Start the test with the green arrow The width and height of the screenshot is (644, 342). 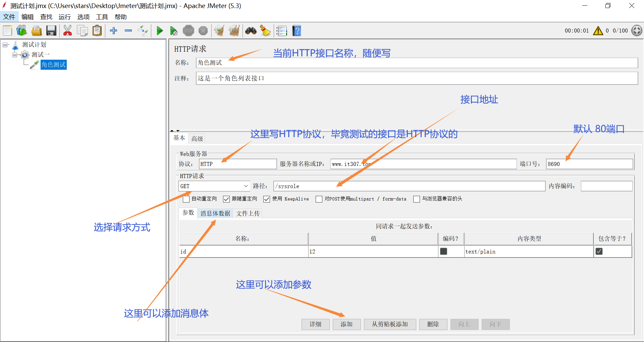coord(160,31)
